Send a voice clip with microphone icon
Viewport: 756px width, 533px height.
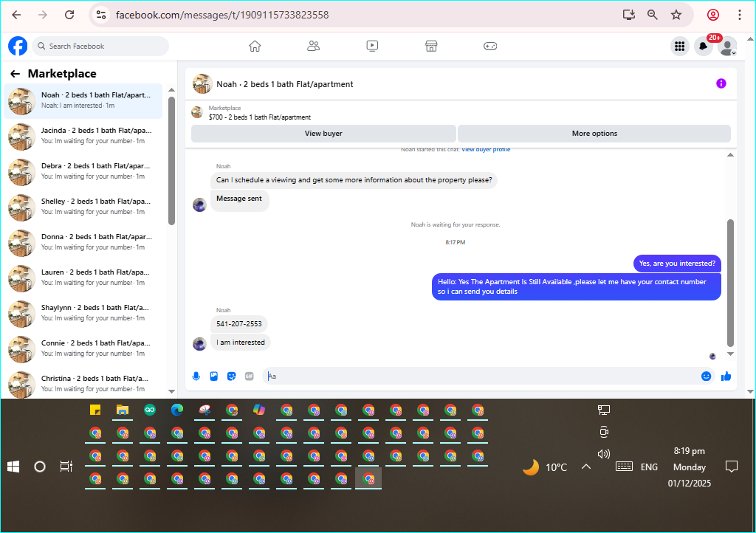click(x=196, y=376)
